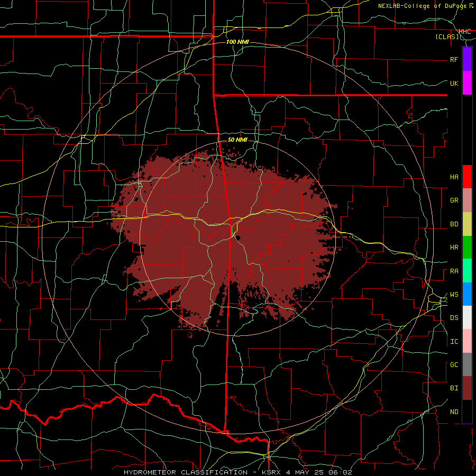The height and width of the screenshot is (476, 476).
Task: Click the DS white legend color swatch
Action: click(467, 317)
